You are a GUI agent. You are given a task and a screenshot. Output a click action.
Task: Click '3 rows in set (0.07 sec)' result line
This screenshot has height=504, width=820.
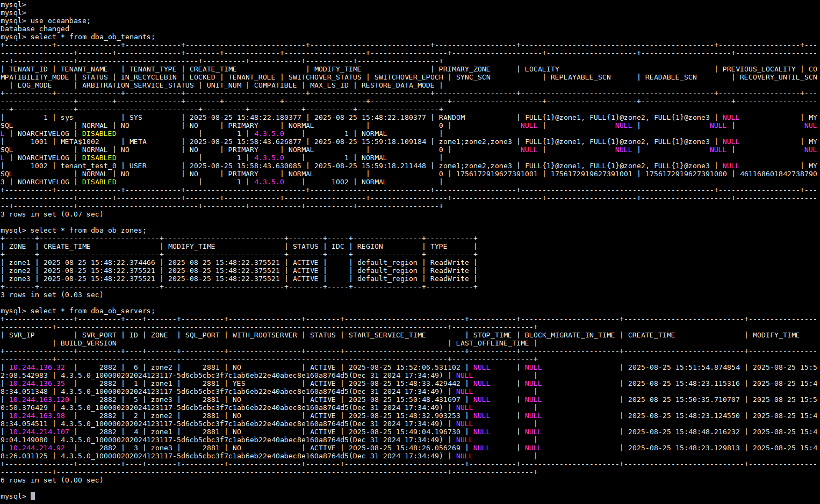point(52,214)
